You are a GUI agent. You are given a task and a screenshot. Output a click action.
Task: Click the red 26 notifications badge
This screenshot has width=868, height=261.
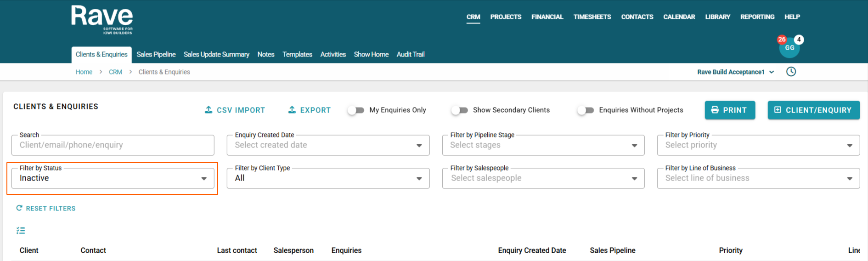782,40
